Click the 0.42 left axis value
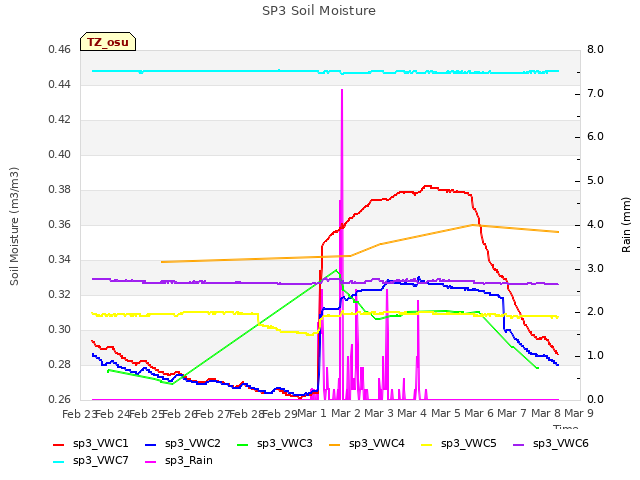This screenshot has width=640, height=480. click(60, 120)
